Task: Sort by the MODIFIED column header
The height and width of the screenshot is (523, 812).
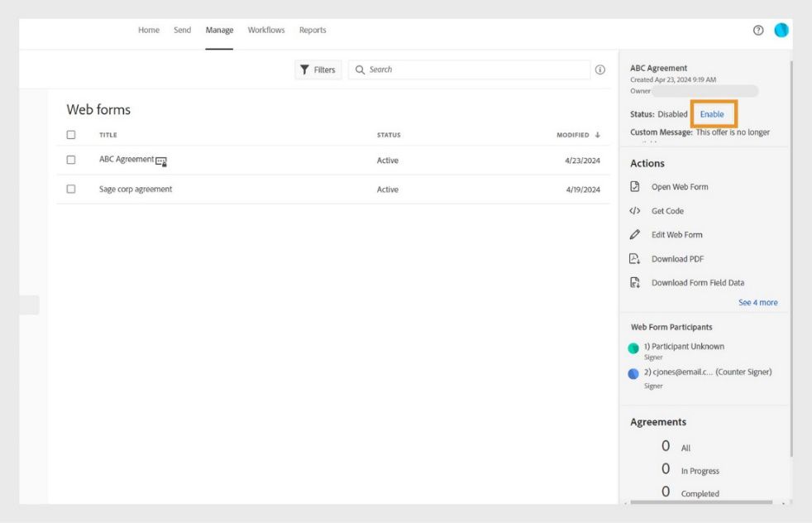Action: click(573, 135)
